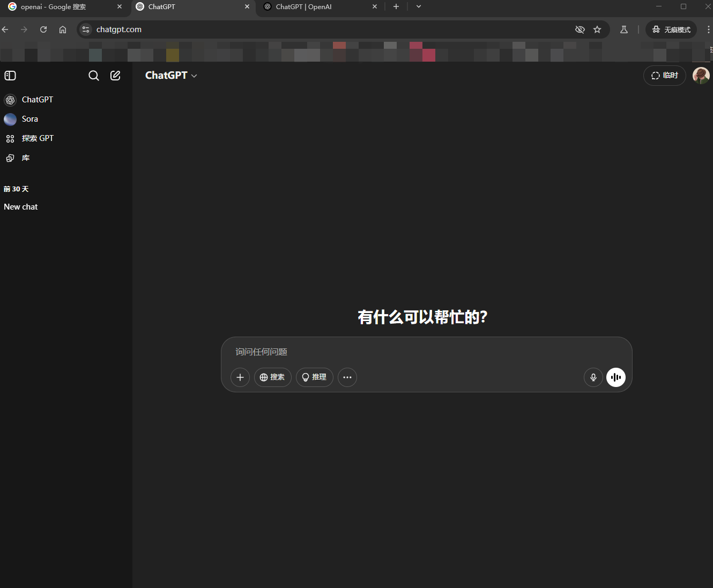Open the tab search dropdown arrow

[x=419, y=6]
